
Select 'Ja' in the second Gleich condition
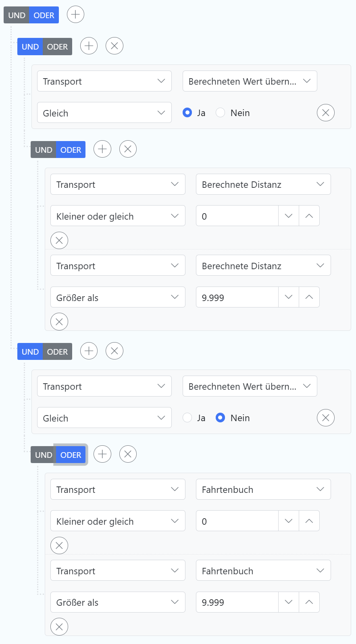187,418
